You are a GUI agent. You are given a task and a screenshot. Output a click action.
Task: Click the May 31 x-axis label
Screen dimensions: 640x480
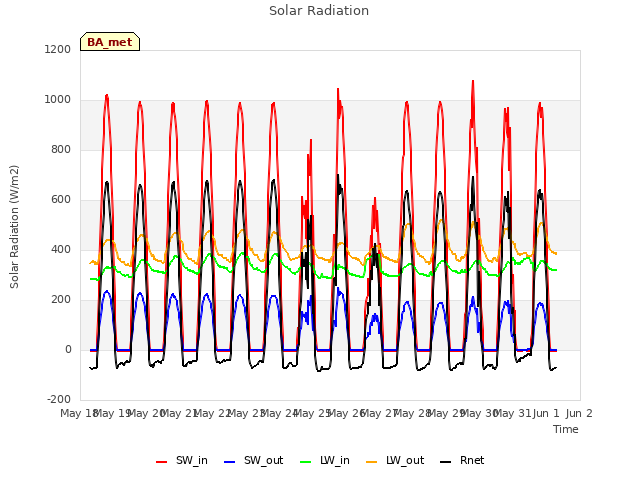512,413
